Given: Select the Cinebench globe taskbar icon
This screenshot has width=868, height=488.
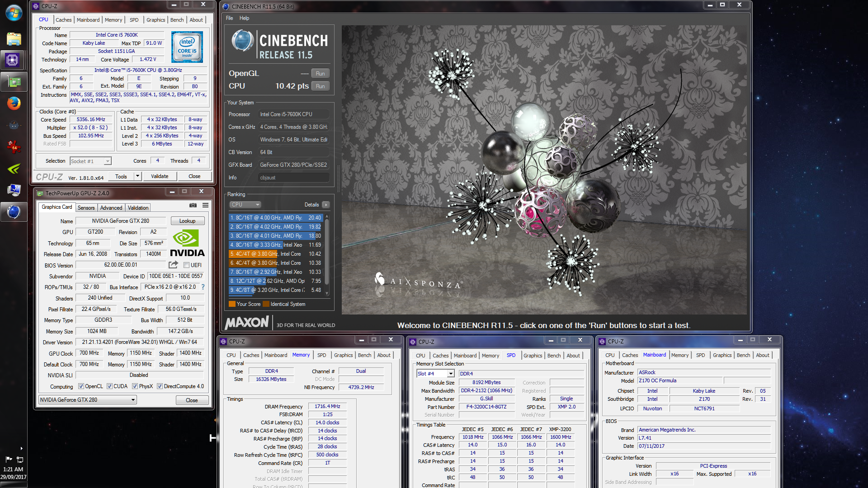Looking at the screenshot, I should pos(14,211).
